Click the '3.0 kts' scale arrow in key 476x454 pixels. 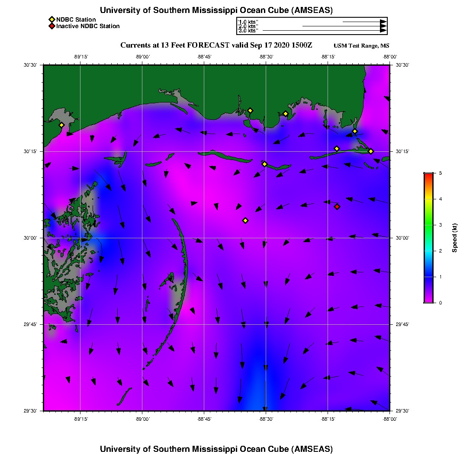pos(325,31)
